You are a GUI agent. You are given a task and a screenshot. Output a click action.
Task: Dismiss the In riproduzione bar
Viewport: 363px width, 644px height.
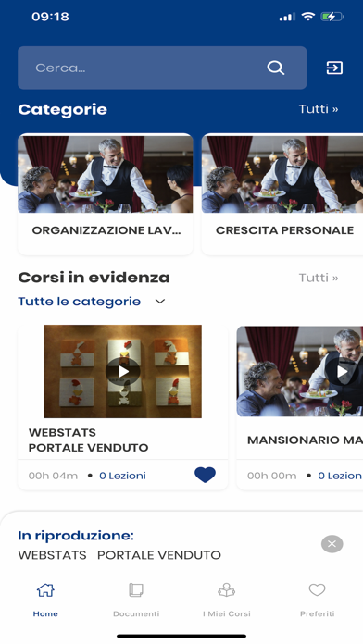pos(332,544)
